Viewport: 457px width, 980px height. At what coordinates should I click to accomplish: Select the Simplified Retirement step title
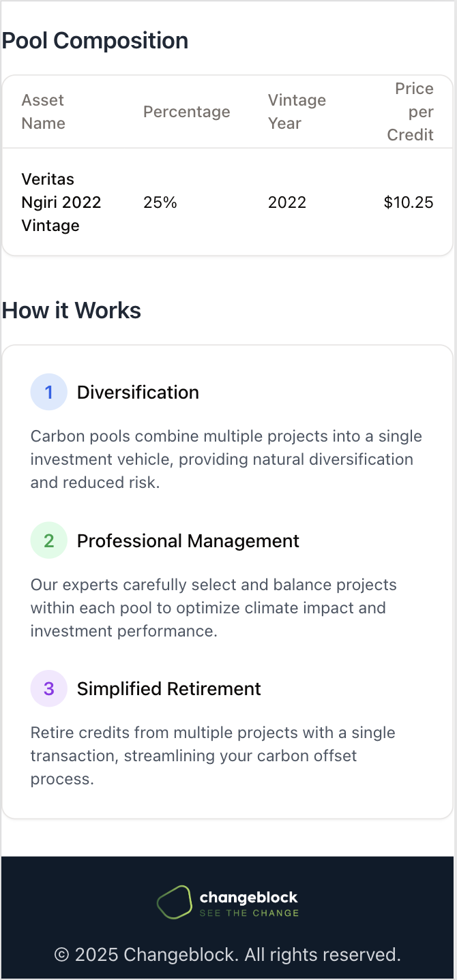click(169, 689)
